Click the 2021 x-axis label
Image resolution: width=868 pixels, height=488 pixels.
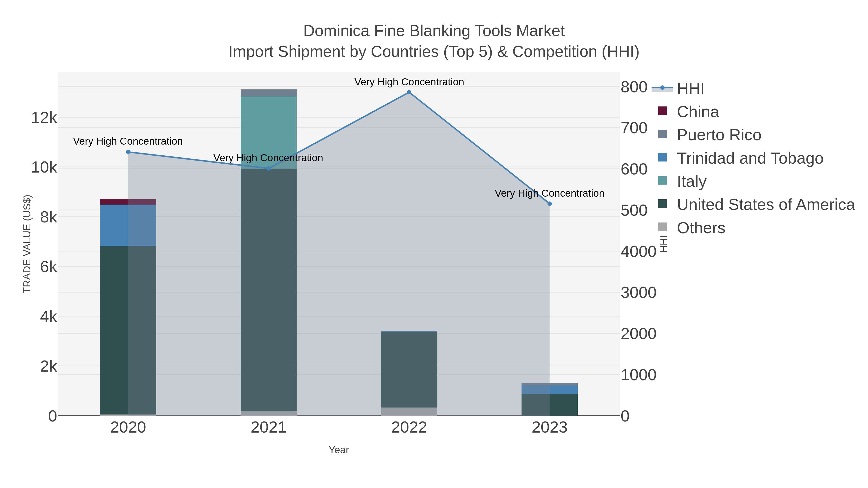tap(269, 428)
